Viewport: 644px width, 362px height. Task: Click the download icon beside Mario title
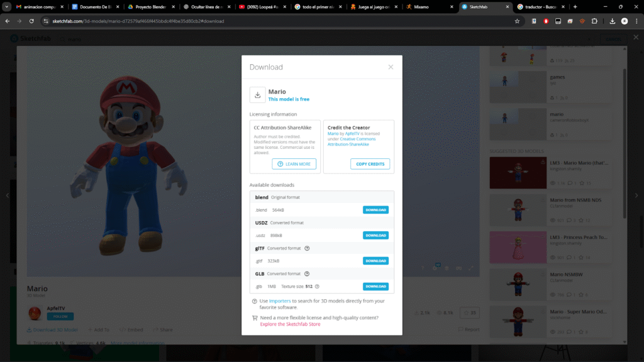[257, 95]
